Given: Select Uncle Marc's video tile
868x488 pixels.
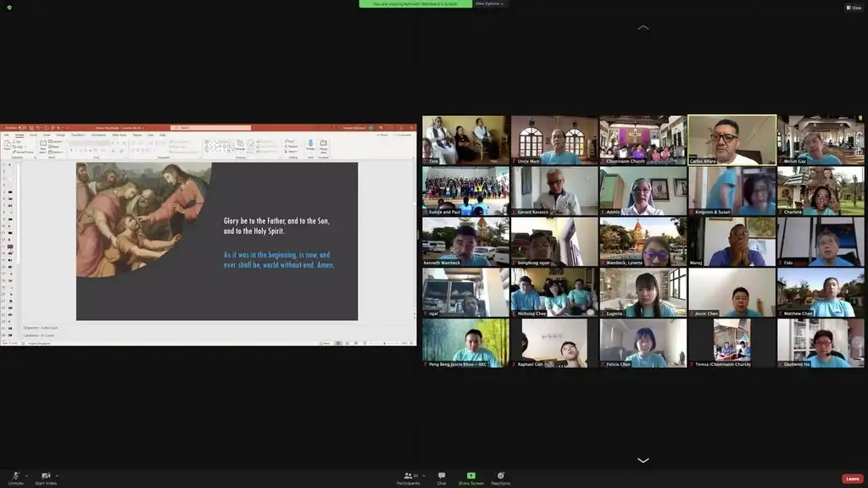Looking at the screenshot, I should click(x=554, y=140).
